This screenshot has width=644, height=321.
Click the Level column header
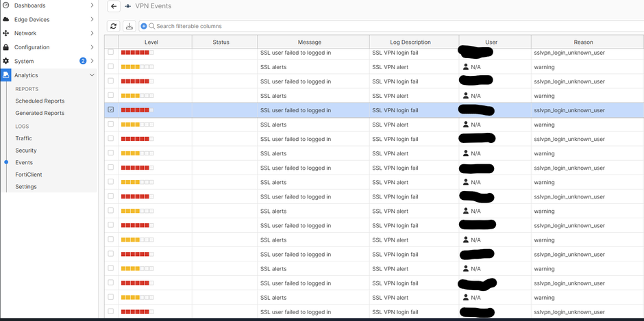tap(156, 42)
